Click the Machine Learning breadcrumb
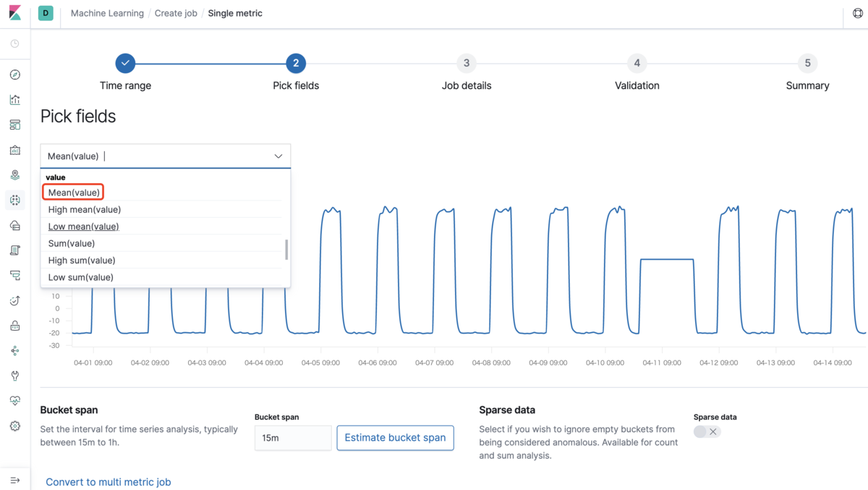 coord(107,13)
